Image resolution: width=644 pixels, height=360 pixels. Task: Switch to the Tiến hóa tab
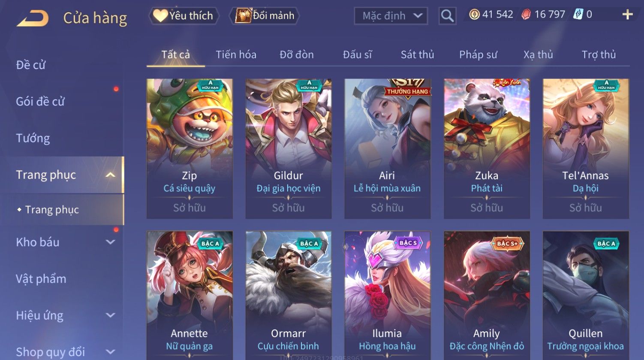click(x=236, y=54)
